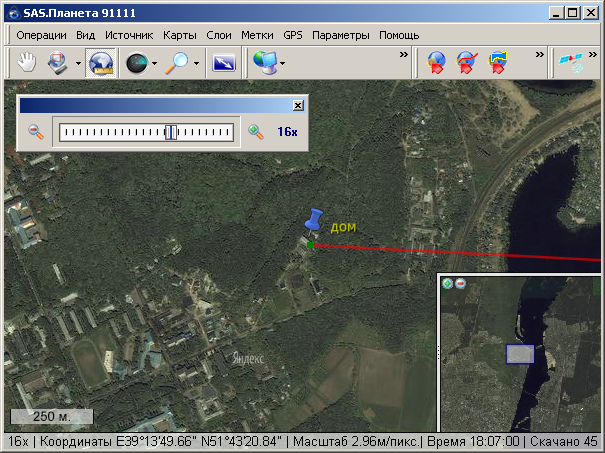Screen dimensions: 605x453
Task: Open dropdown arrow beside the search magnifier
Action: (197, 64)
